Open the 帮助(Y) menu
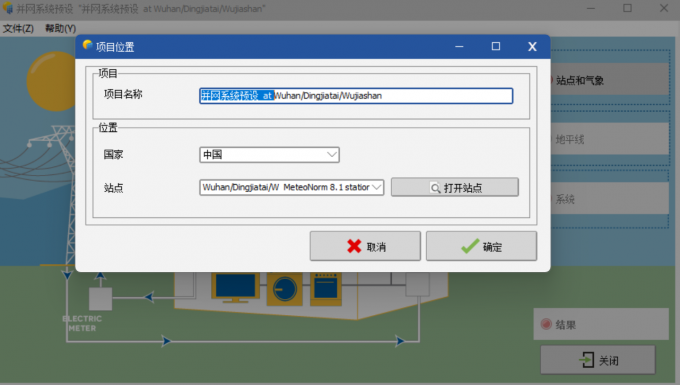Image resolution: width=680 pixels, height=385 pixels. tap(60, 29)
